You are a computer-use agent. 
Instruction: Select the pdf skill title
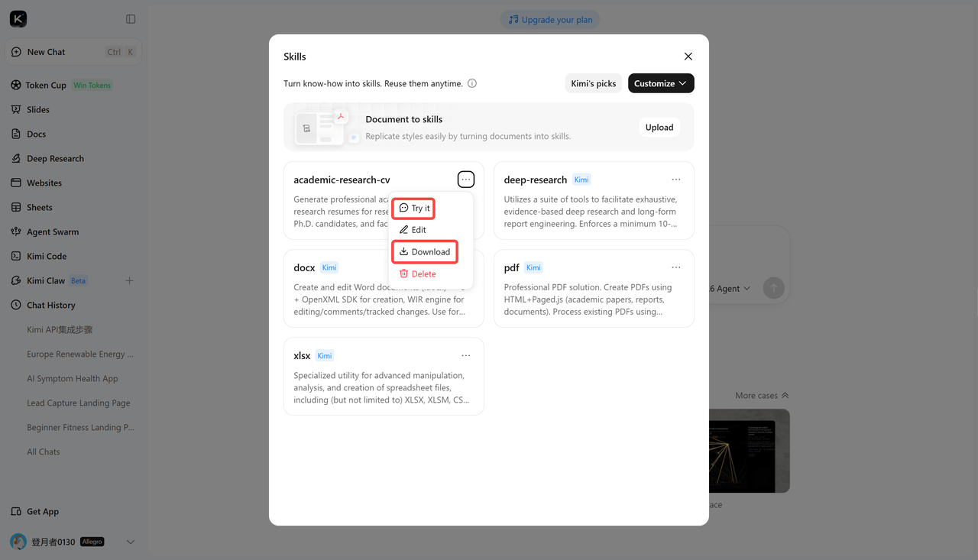pos(512,268)
